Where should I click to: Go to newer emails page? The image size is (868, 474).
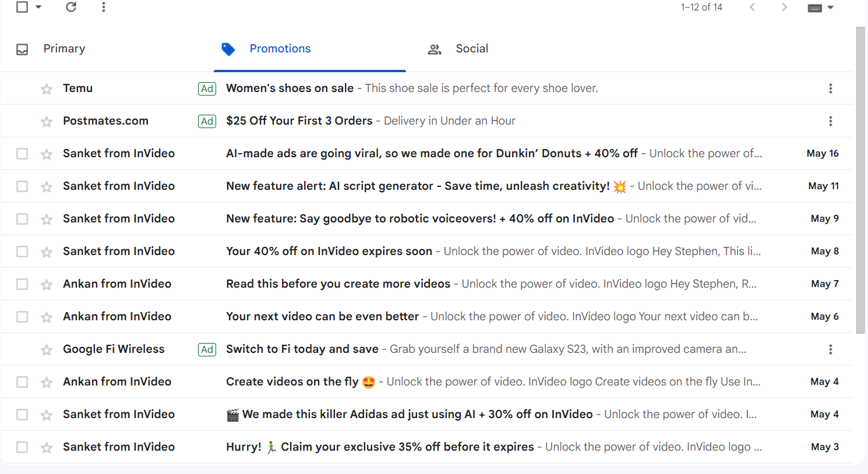752,7
